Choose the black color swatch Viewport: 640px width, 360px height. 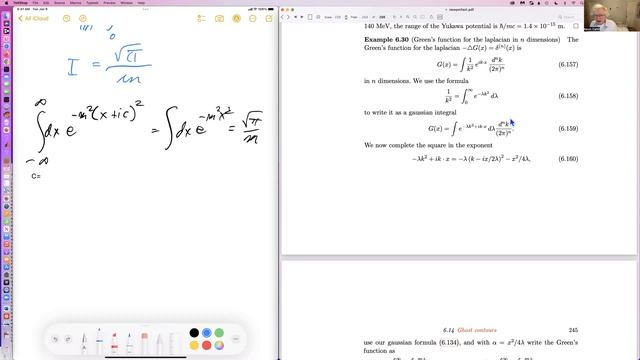pyautogui.click(x=194, y=333)
